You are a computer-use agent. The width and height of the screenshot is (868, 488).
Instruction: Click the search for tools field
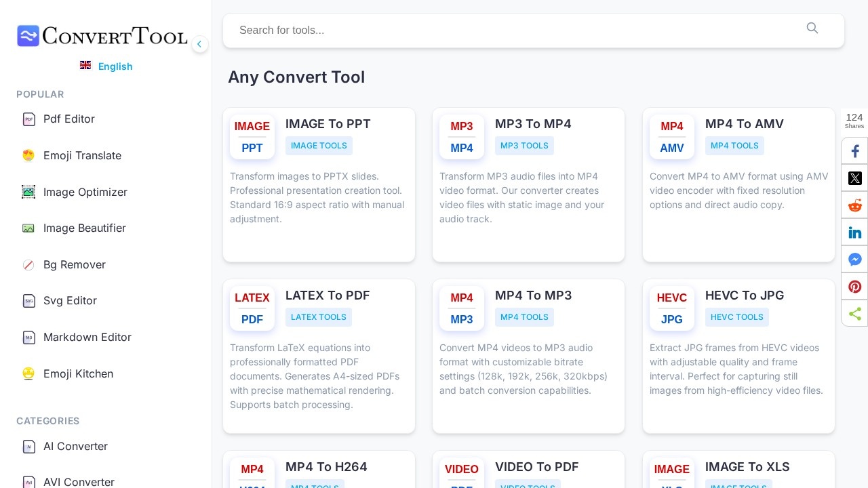click(515, 30)
